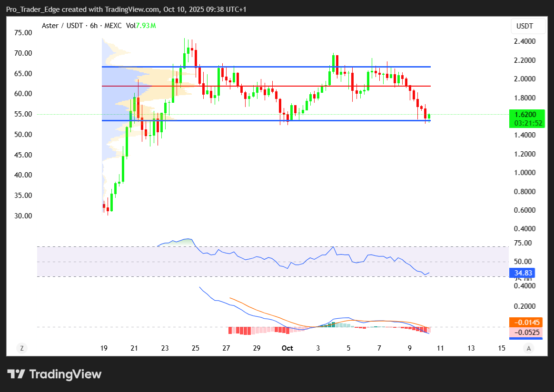Viewport: 554px width, 392px height.
Task: Click the pink MACD label -0.0525
Action: click(x=525, y=333)
